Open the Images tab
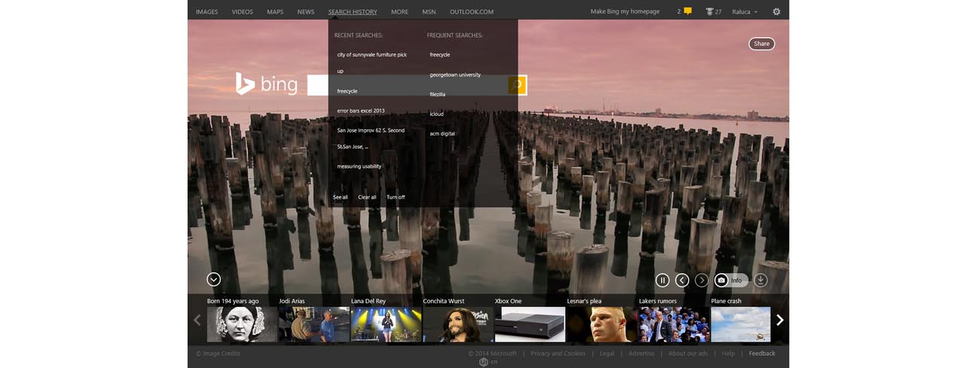Screen dimensions: 980x368 [x=206, y=12]
